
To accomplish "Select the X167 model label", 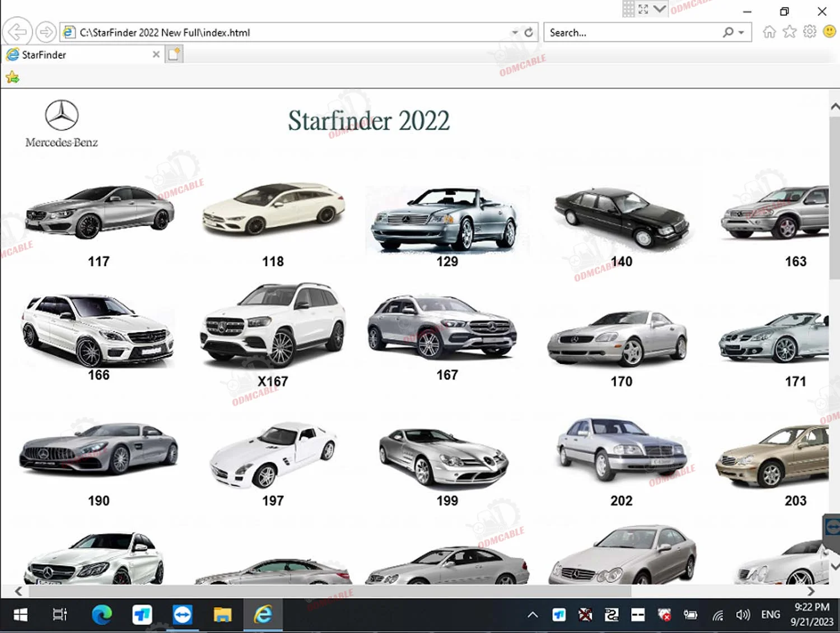I will pos(273,382).
